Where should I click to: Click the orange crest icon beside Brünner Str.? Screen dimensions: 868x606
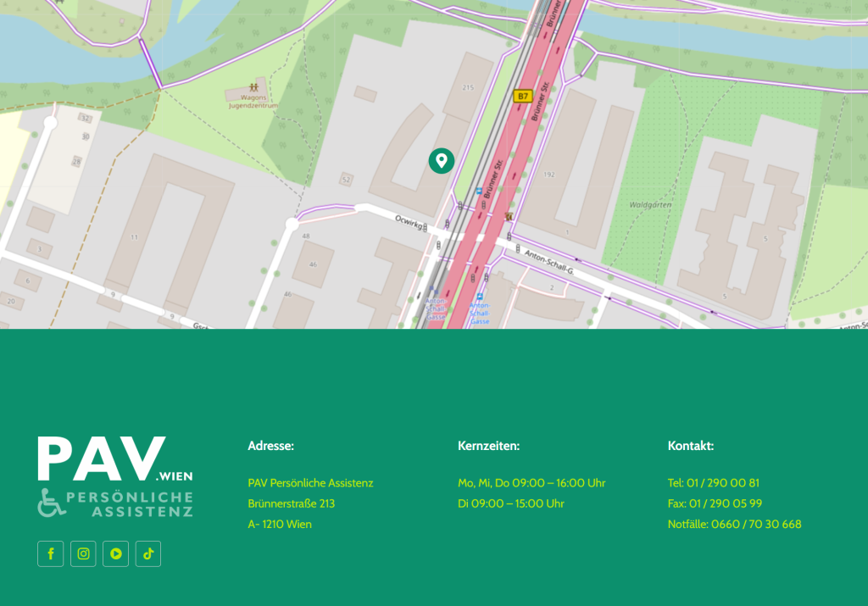pos(509,216)
